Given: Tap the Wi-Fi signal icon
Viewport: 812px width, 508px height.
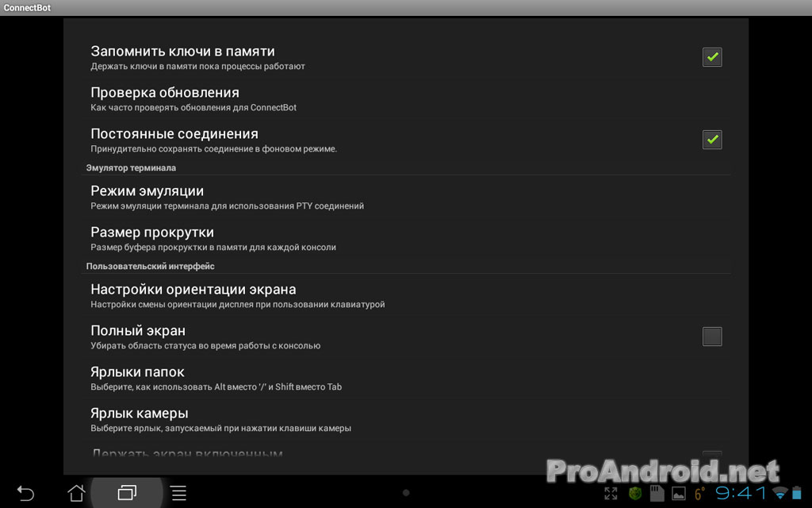Looking at the screenshot, I should [x=779, y=492].
